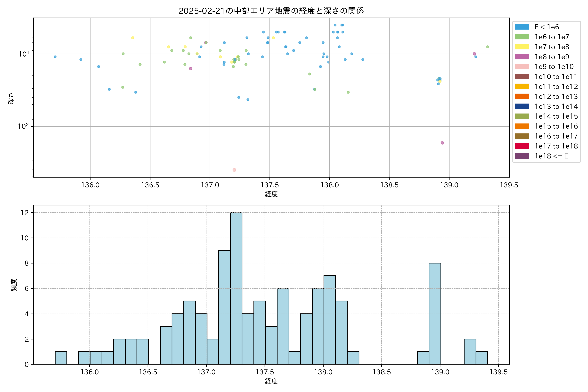This screenshot has width=588, height=392.
Task: Click the pink '1e9 to 1e10' legend swatch
Action: pyautogui.click(x=522, y=66)
